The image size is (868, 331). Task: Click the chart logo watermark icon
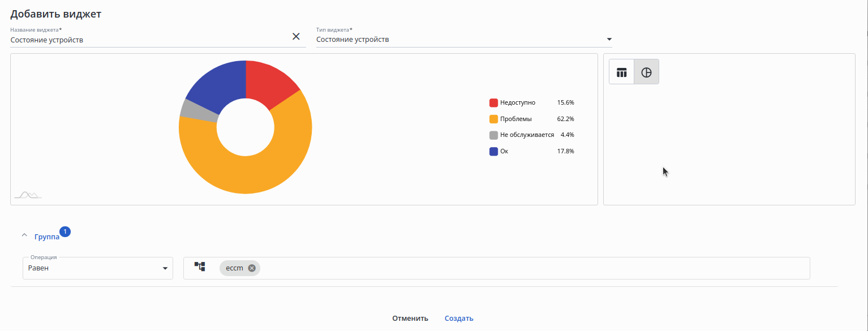point(28,195)
